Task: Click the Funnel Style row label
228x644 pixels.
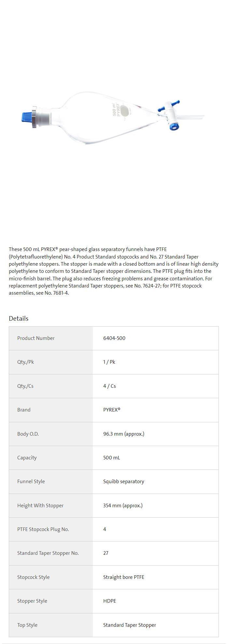Action: [31, 481]
